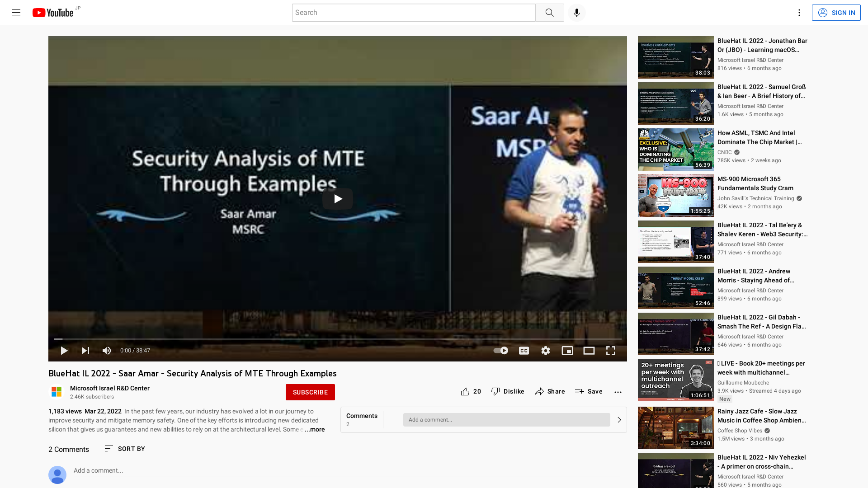Enter full screen mode
Screen dimensions: 868x488
tap(610, 351)
